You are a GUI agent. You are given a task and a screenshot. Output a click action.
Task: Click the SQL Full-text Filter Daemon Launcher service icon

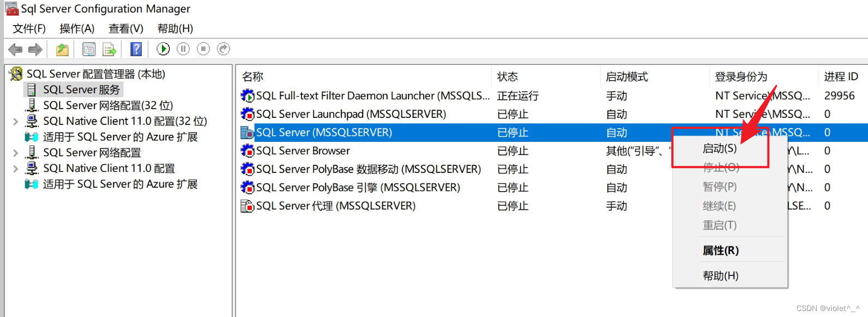click(248, 96)
